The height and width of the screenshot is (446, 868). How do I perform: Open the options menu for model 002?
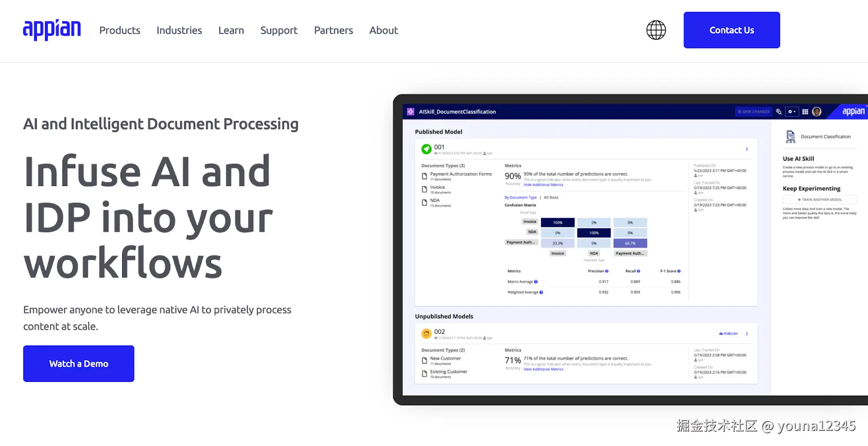pyautogui.click(x=747, y=334)
